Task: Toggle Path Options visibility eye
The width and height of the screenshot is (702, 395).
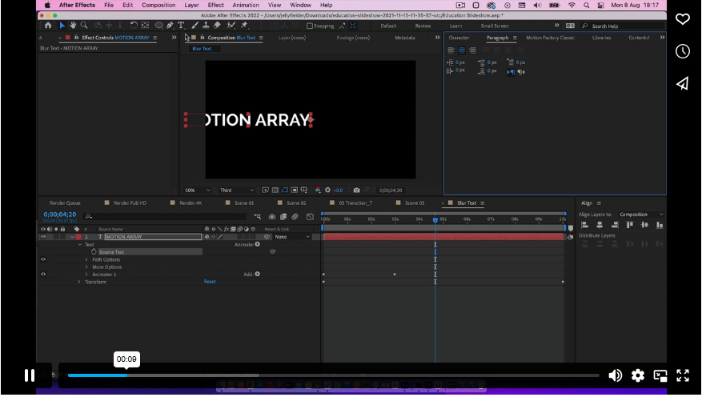Action: (43, 259)
